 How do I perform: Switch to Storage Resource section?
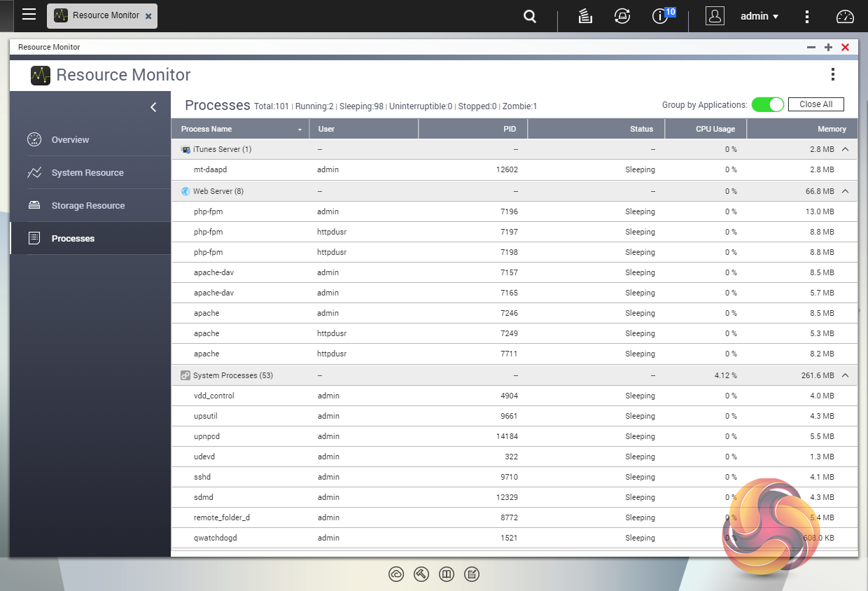87,206
